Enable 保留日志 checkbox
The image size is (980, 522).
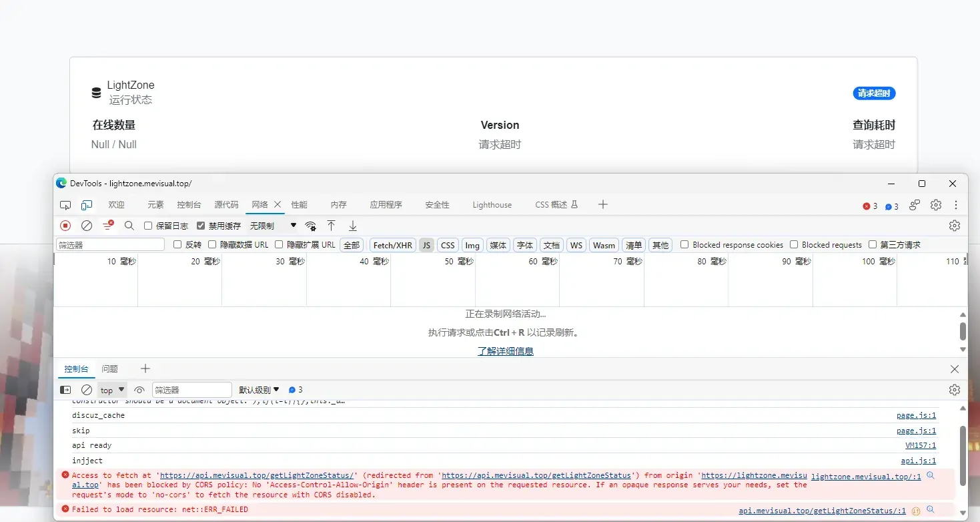pyautogui.click(x=148, y=226)
